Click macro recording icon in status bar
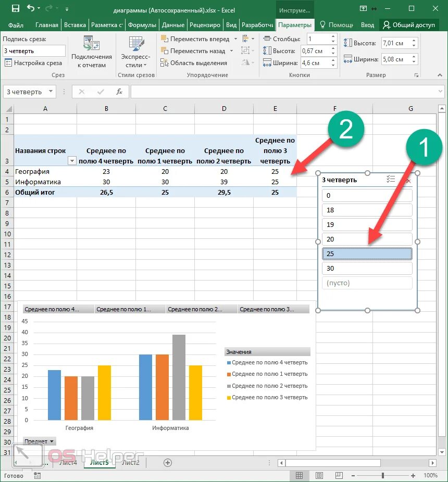The height and width of the screenshot is (482, 448). tap(37, 476)
